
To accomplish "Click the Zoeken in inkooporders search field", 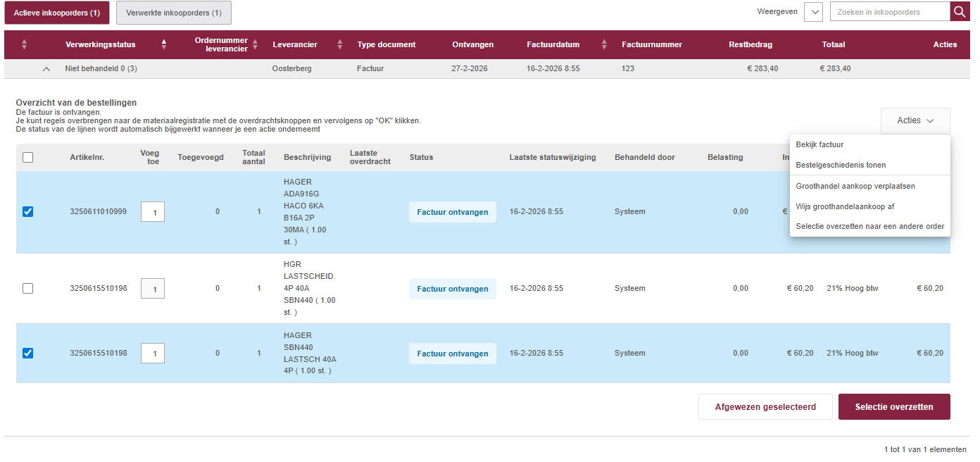I will click(890, 12).
